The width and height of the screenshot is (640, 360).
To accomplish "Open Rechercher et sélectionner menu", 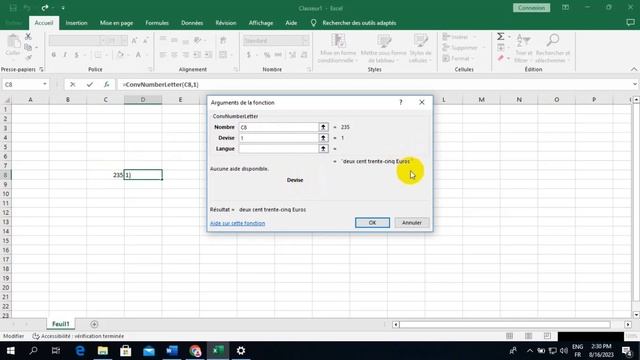I will (x=553, y=49).
